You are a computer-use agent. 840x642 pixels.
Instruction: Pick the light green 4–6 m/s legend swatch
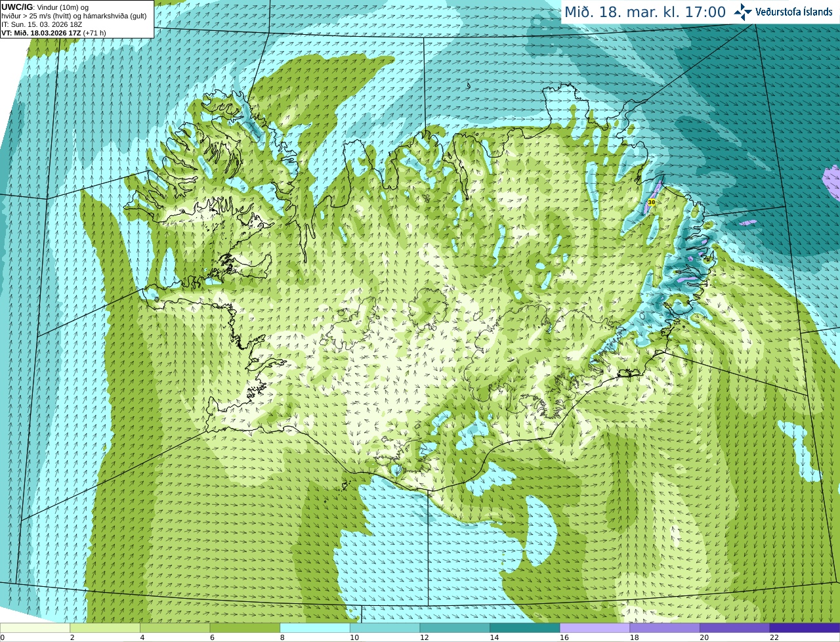175,628
